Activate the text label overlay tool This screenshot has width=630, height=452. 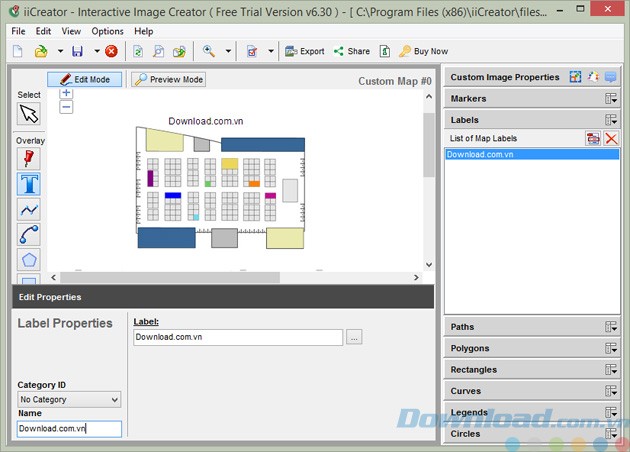[x=29, y=184]
